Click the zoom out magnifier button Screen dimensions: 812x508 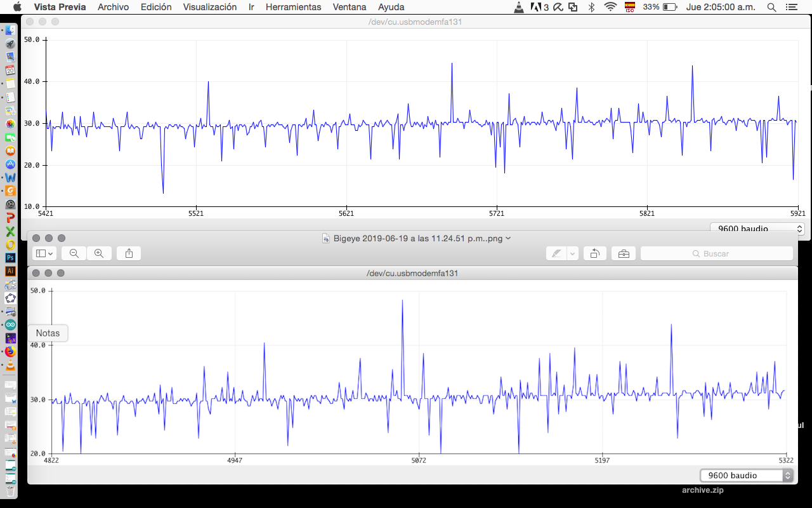point(74,253)
